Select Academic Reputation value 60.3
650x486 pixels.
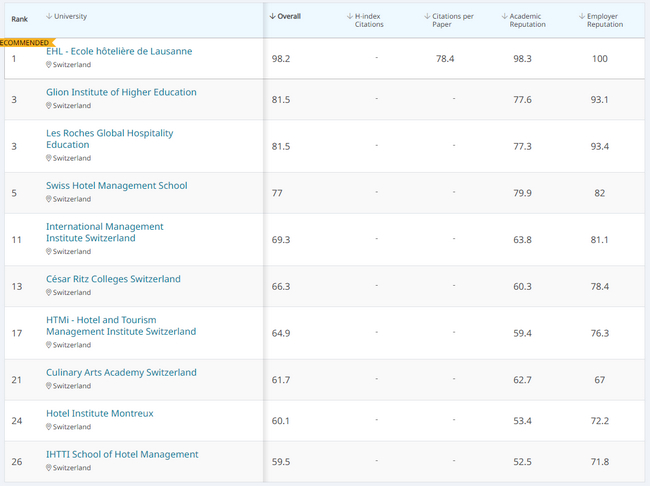(x=522, y=287)
